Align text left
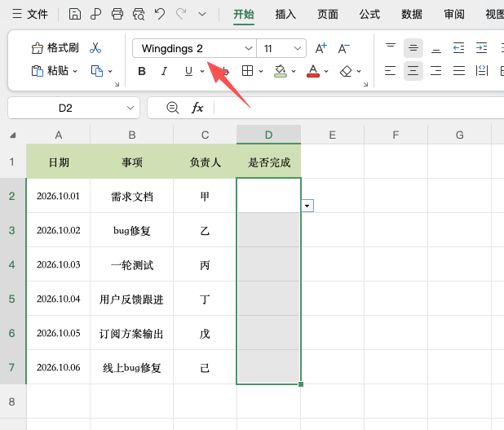 click(x=390, y=71)
